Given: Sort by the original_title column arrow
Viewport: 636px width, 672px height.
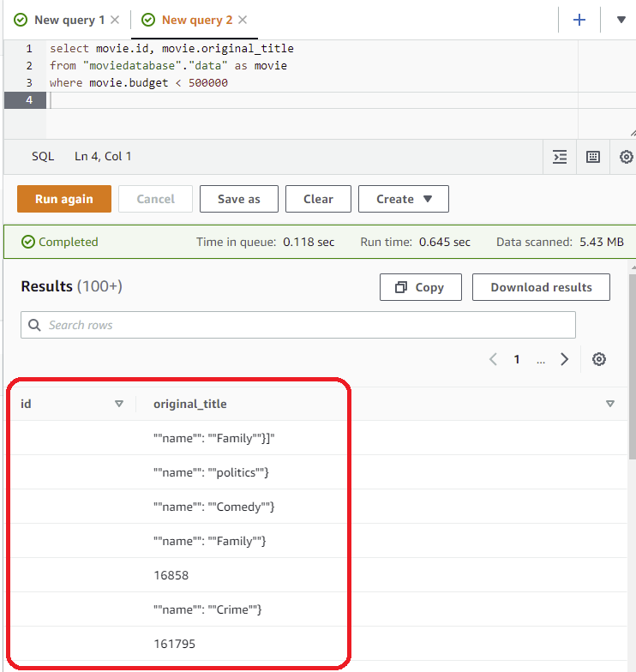Looking at the screenshot, I should (610, 404).
